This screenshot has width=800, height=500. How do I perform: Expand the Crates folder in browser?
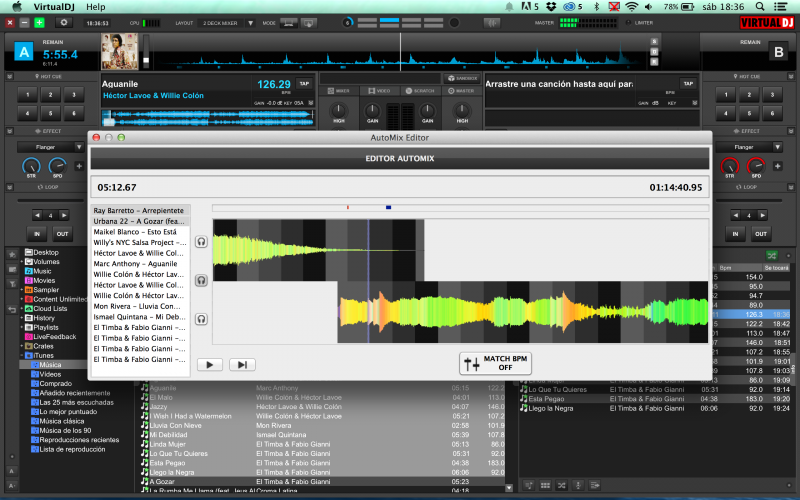point(21,346)
